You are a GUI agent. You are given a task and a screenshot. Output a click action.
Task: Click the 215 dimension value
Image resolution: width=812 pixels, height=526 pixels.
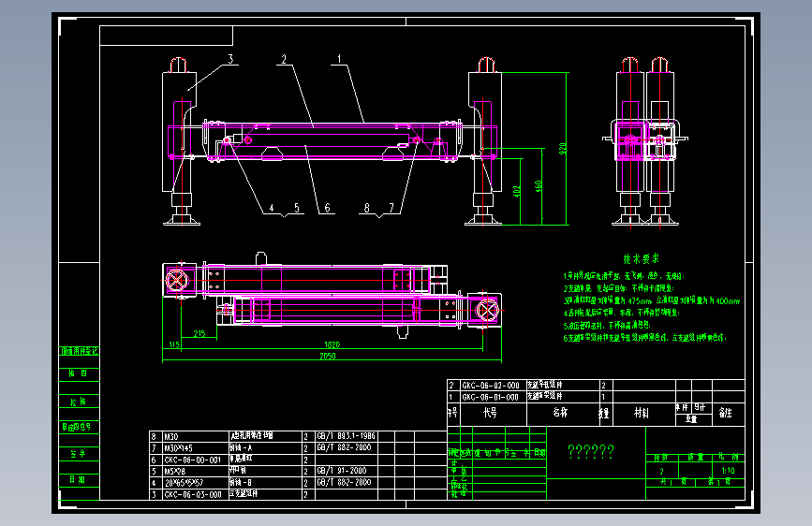point(199,334)
